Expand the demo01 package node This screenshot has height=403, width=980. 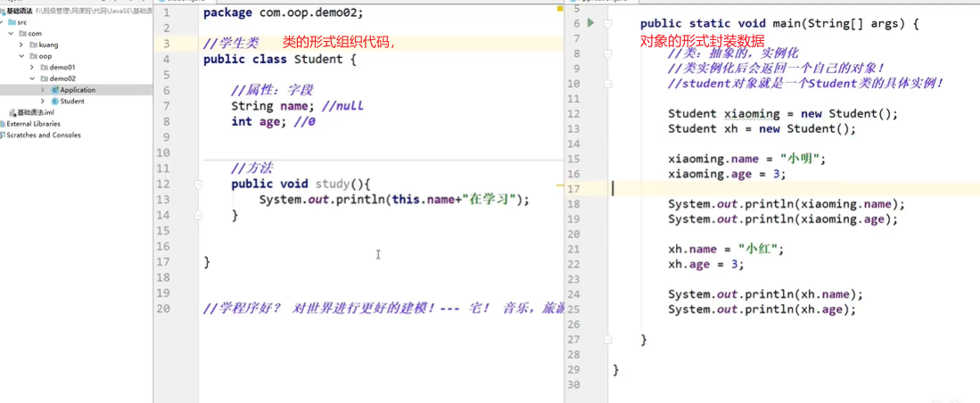coord(32,67)
